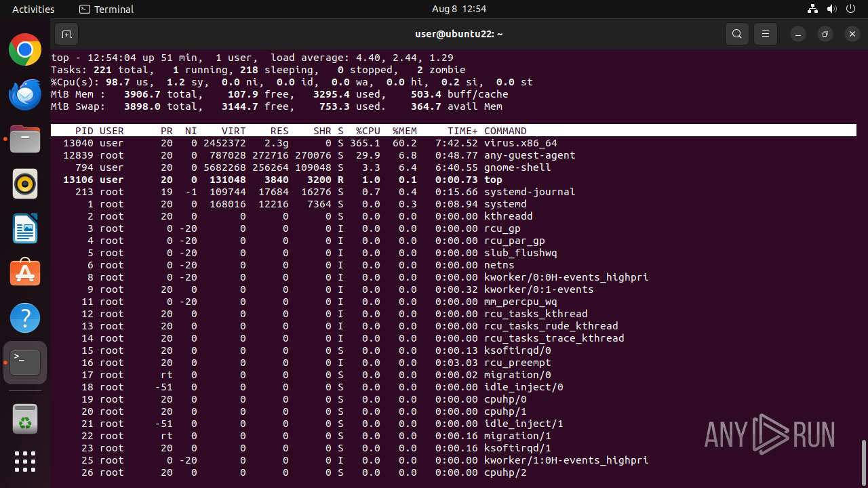This screenshot has height=488, width=868.
Task: Click the bold top process command
Action: click(493, 180)
